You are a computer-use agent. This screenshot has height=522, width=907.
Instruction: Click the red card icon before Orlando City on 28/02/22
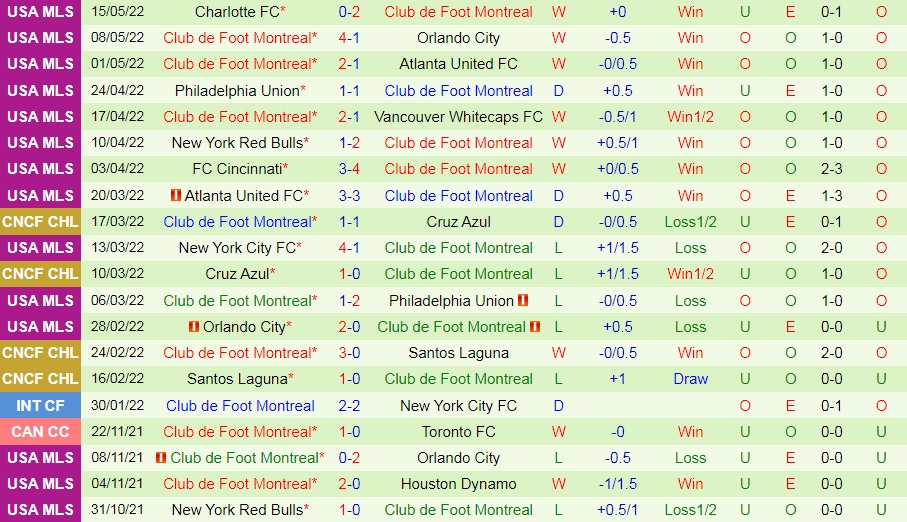point(193,326)
